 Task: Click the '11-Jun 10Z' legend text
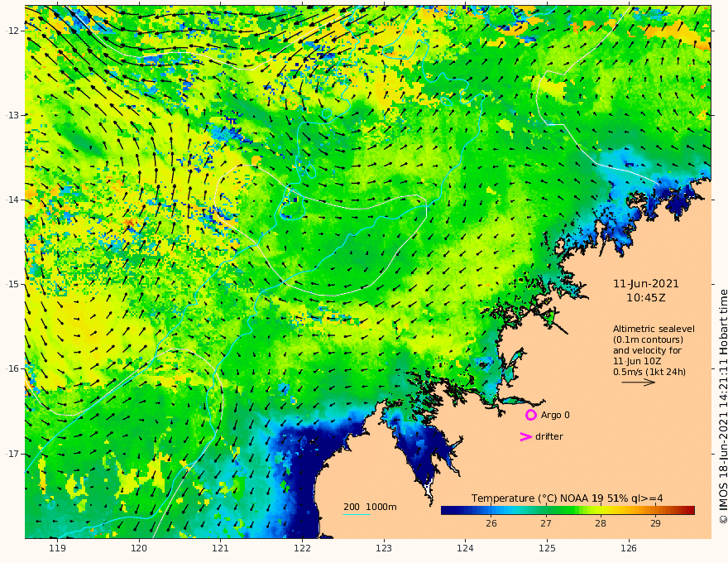click(637, 361)
